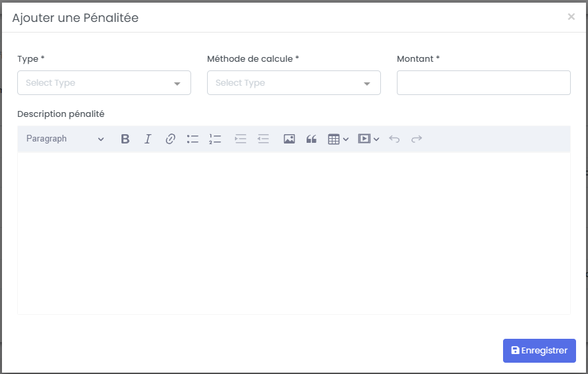The image size is (588, 374).
Task: Click the insert link icon
Action: point(170,139)
